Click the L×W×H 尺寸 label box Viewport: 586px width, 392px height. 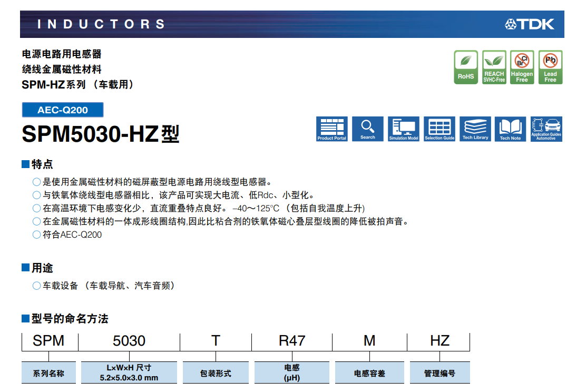click(x=129, y=373)
